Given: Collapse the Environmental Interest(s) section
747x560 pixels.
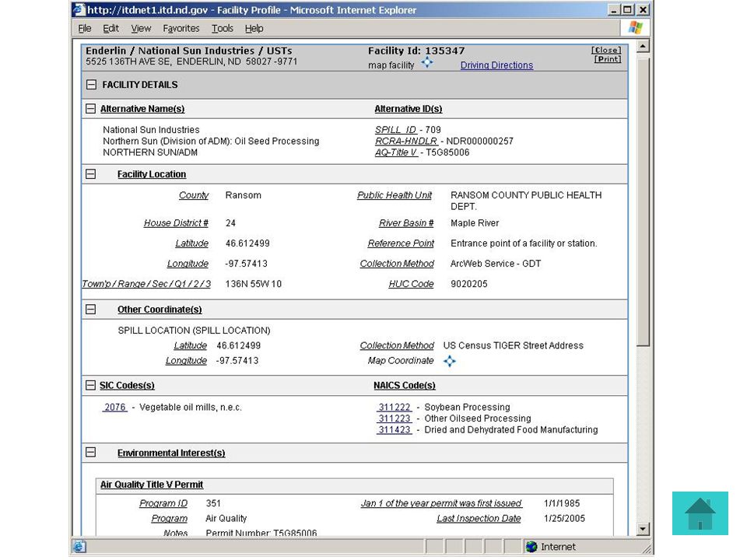Looking at the screenshot, I should (x=90, y=453).
